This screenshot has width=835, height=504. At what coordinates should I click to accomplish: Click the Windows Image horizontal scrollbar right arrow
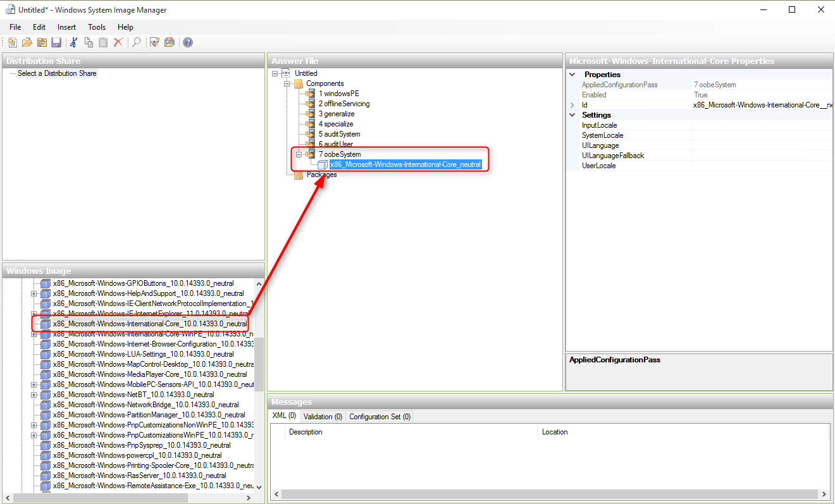click(x=249, y=498)
